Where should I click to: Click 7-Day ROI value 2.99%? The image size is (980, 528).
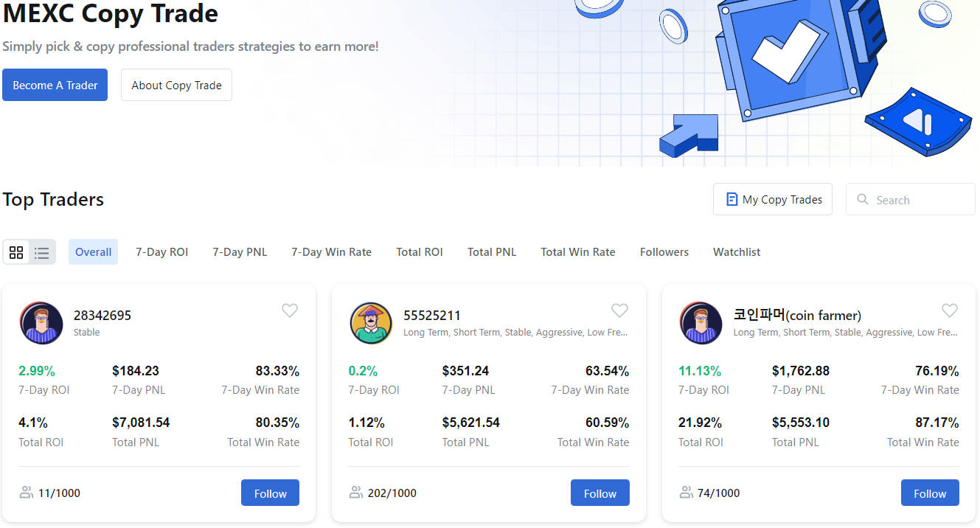(37, 371)
